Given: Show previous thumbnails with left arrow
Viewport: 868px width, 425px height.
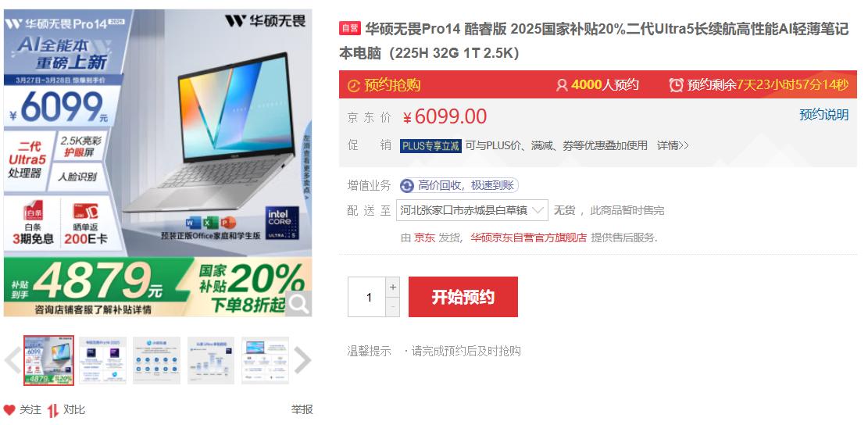Looking at the screenshot, I should (x=13, y=361).
